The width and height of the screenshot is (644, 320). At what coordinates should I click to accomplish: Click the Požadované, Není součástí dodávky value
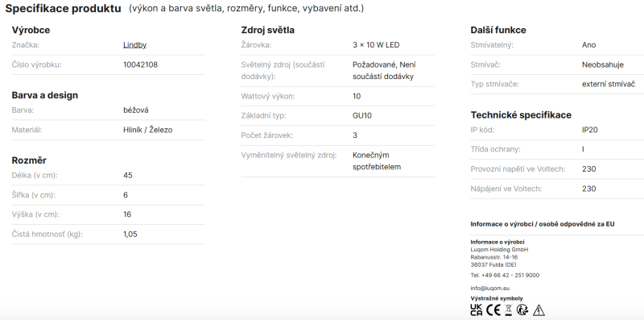coord(384,70)
